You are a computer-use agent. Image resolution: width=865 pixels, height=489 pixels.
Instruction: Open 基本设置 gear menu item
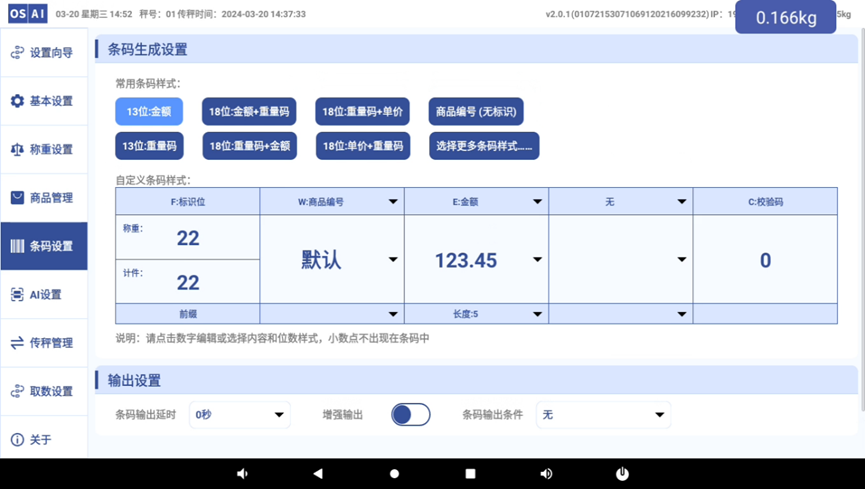point(43,101)
